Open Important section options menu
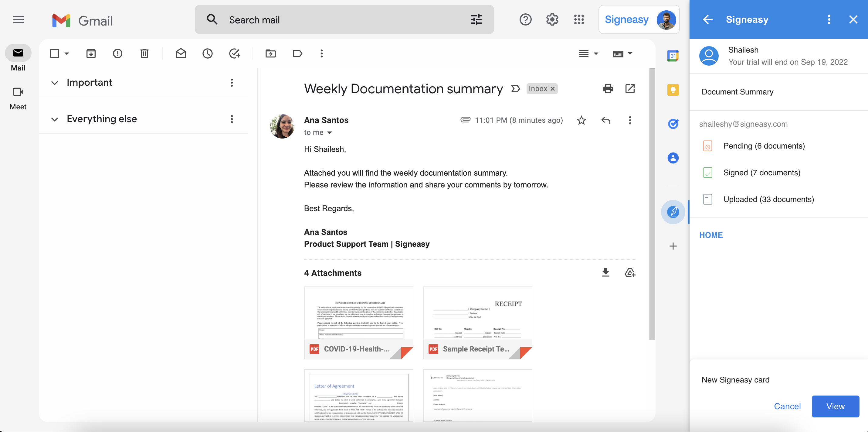This screenshot has width=868, height=432. click(x=232, y=83)
